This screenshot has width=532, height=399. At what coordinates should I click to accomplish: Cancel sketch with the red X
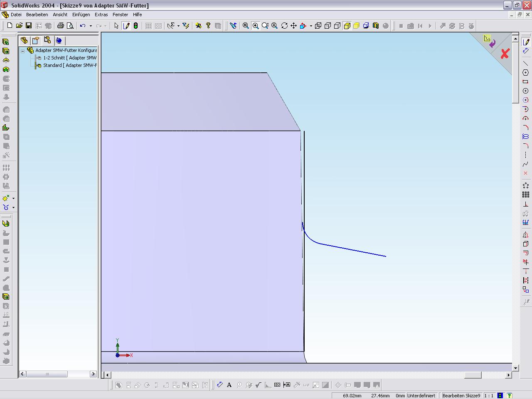point(505,54)
